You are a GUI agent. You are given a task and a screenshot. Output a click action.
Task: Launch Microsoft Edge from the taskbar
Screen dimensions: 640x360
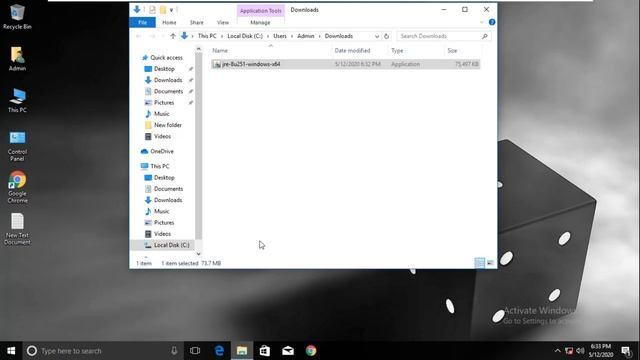coord(219,351)
